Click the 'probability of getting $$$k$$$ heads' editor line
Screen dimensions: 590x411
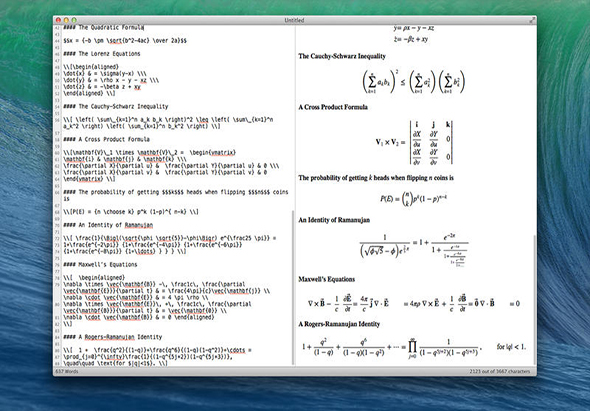[176, 195]
